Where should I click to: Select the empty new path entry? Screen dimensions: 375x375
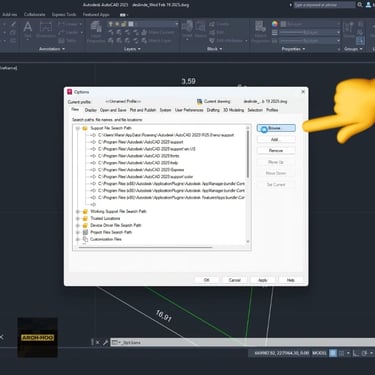[x=93, y=204]
